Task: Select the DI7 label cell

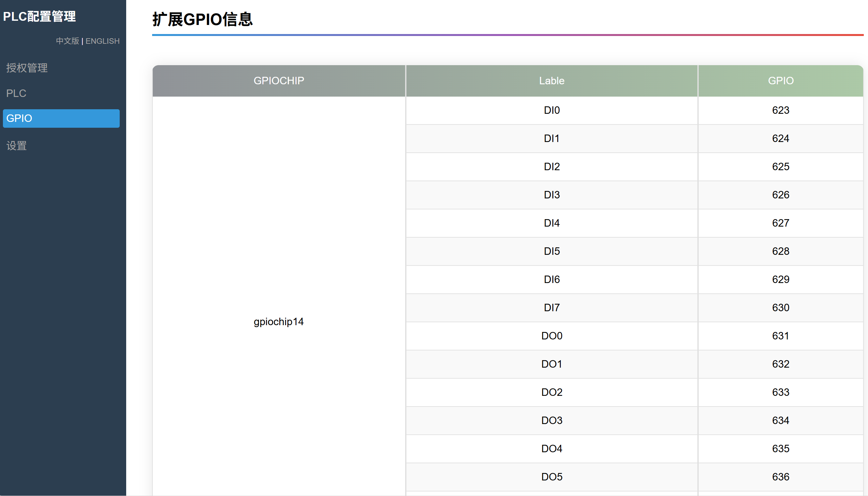Action: [552, 308]
